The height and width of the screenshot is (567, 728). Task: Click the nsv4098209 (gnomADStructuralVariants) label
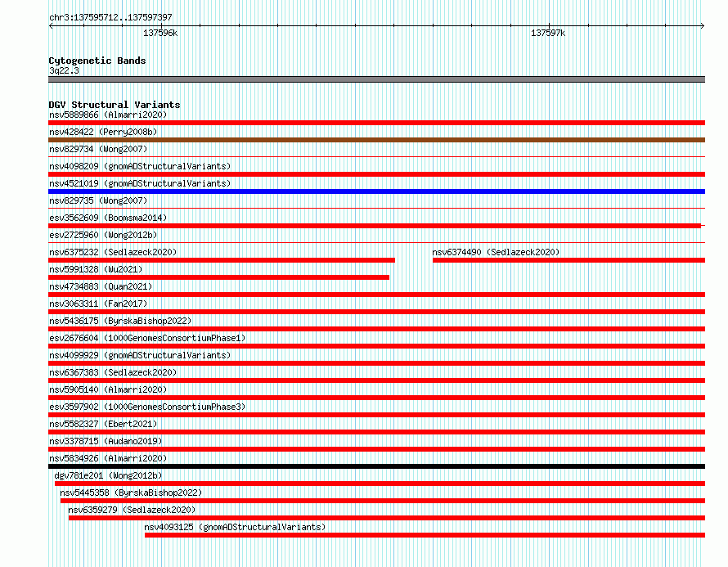140,166
